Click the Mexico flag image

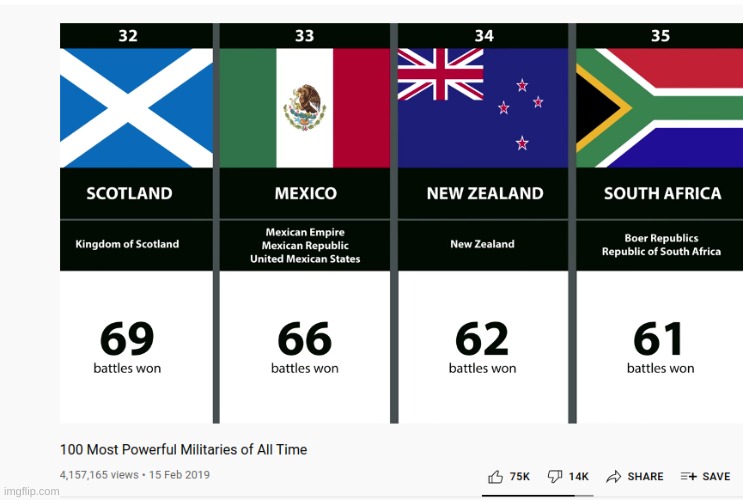pos(304,108)
